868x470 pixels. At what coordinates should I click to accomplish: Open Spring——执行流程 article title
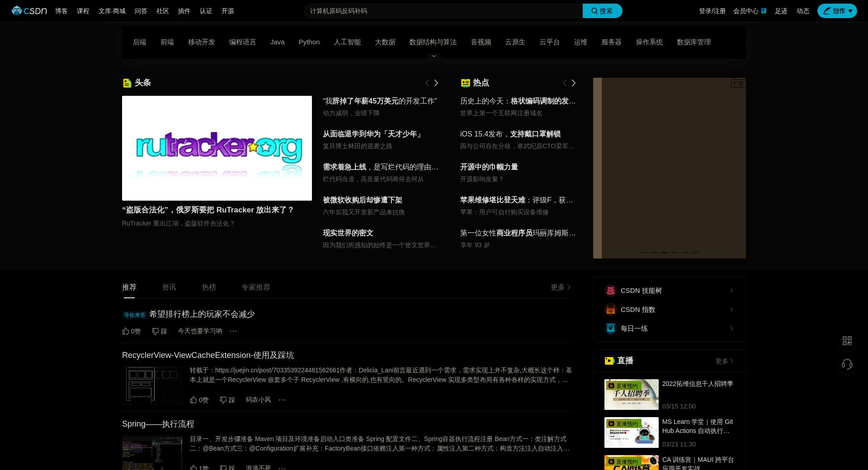[x=158, y=424]
